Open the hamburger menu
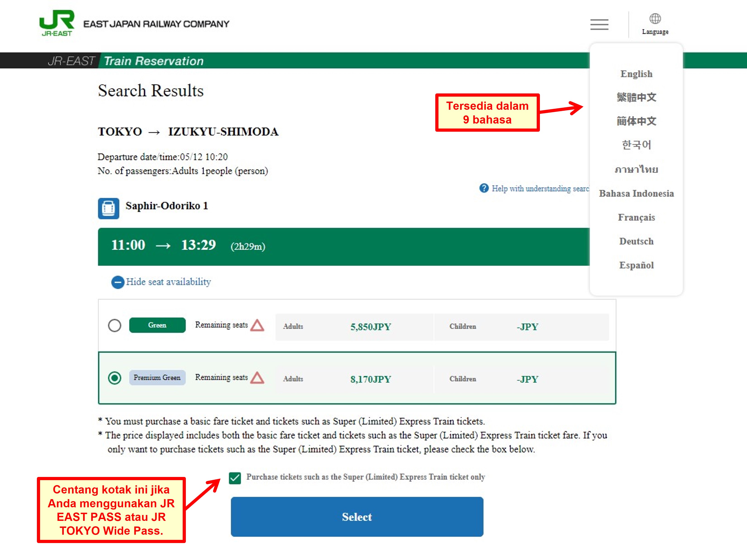This screenshot has height=560, width=747. [599, 24]
